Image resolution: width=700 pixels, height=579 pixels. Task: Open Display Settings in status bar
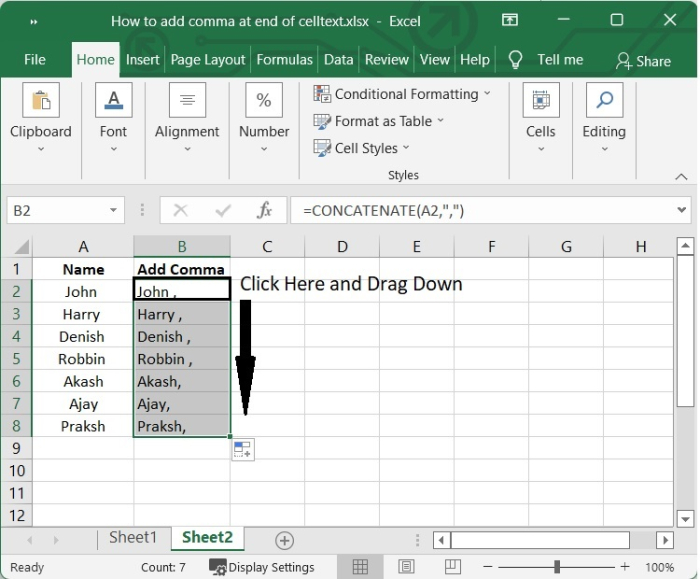click(262, 568)
